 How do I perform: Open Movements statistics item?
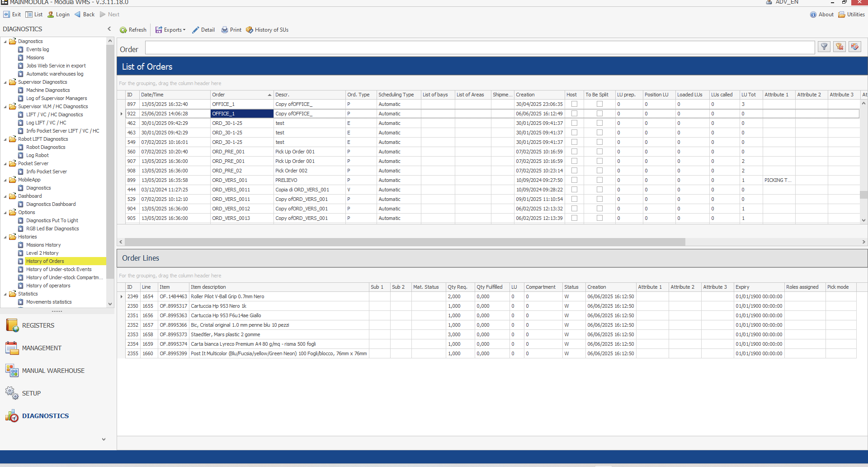tap(49, 302)
